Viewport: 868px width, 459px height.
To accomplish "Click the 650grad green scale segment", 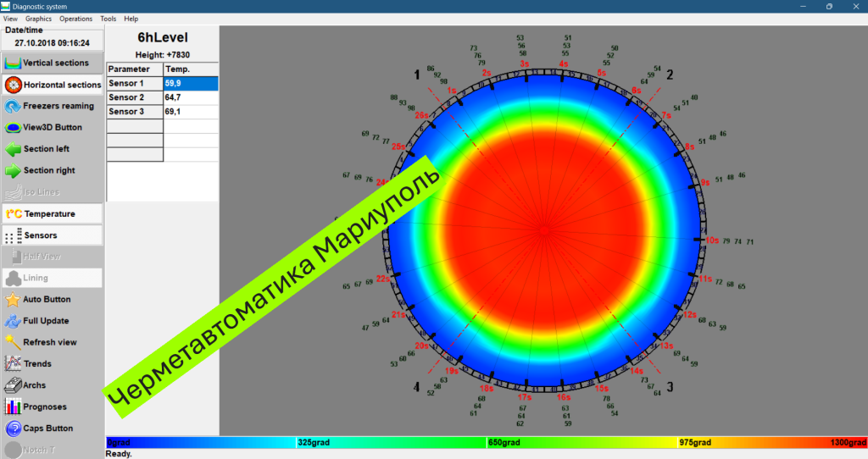I will pos(581,442).
